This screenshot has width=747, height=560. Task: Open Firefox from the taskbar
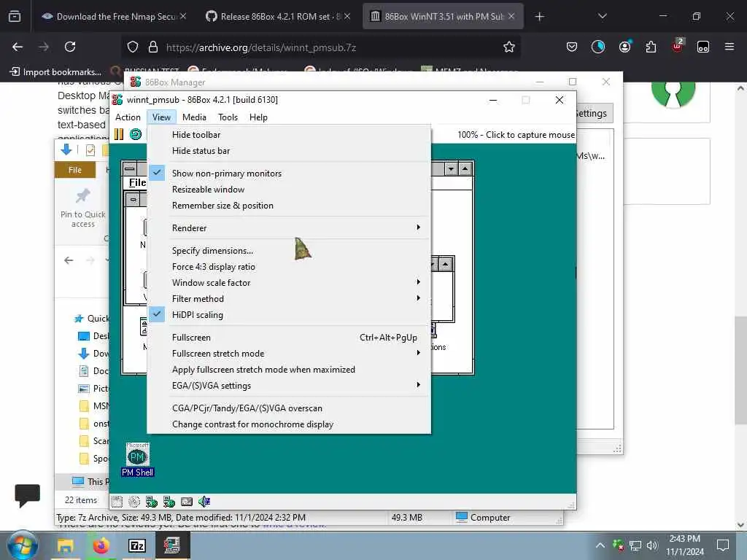(x=101, y=545)
